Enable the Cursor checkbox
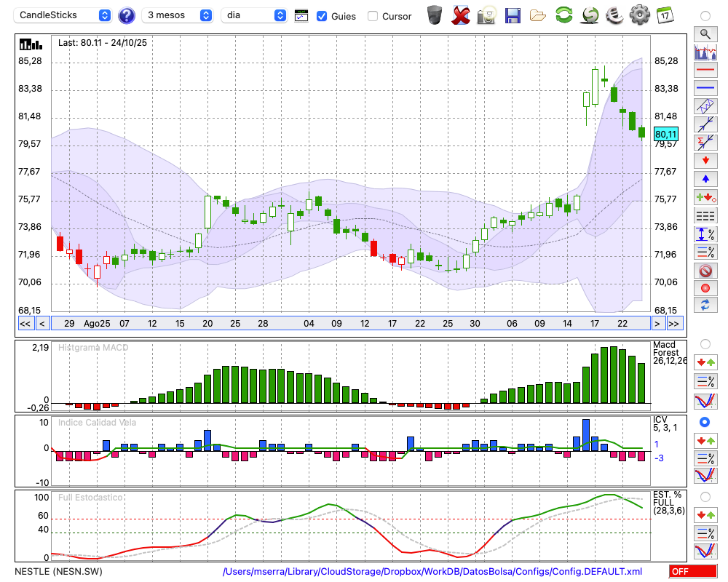This screenshot has width=728, height=582. [373, 16]
